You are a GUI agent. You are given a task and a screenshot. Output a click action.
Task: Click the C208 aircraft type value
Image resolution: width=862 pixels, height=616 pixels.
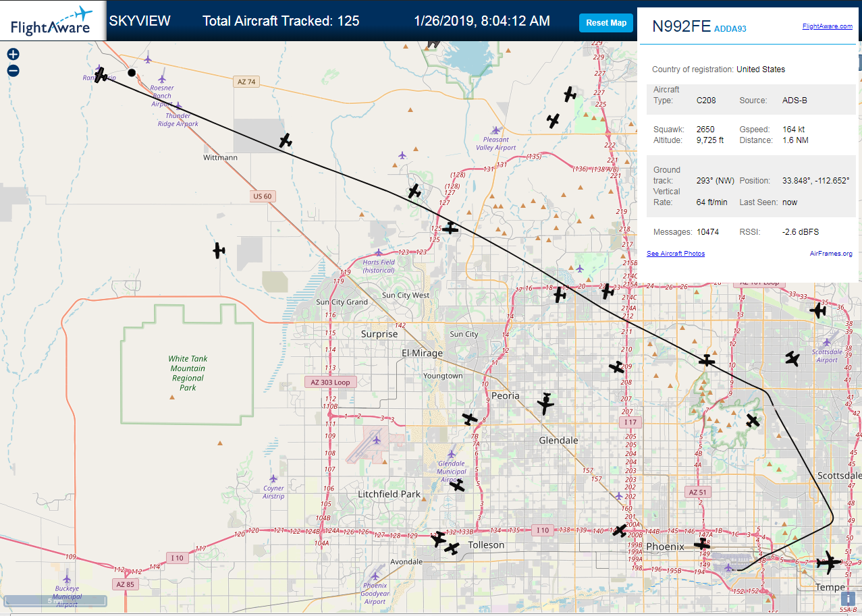(x=706, y=101)
